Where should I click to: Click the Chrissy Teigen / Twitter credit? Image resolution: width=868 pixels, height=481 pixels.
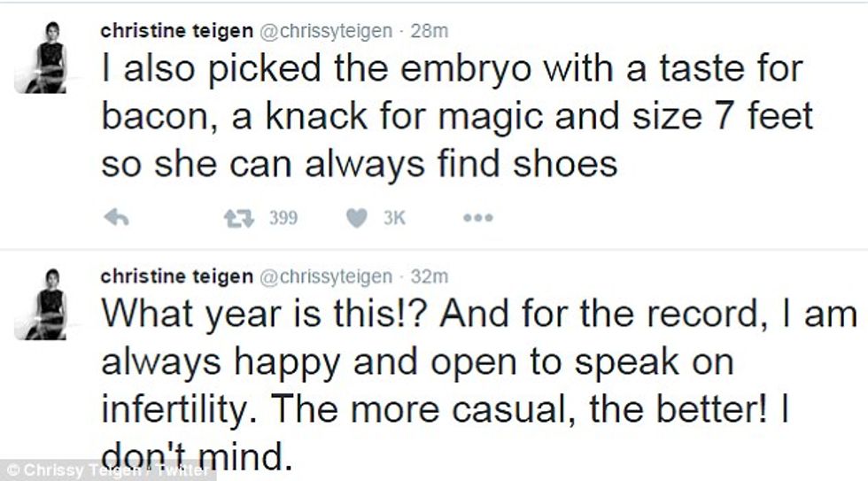(x=109, y=469)
